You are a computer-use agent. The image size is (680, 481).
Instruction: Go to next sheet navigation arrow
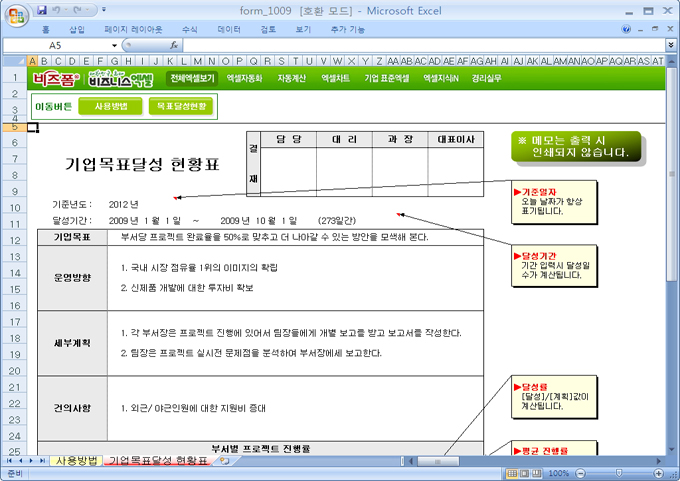(x=31, y=461)
